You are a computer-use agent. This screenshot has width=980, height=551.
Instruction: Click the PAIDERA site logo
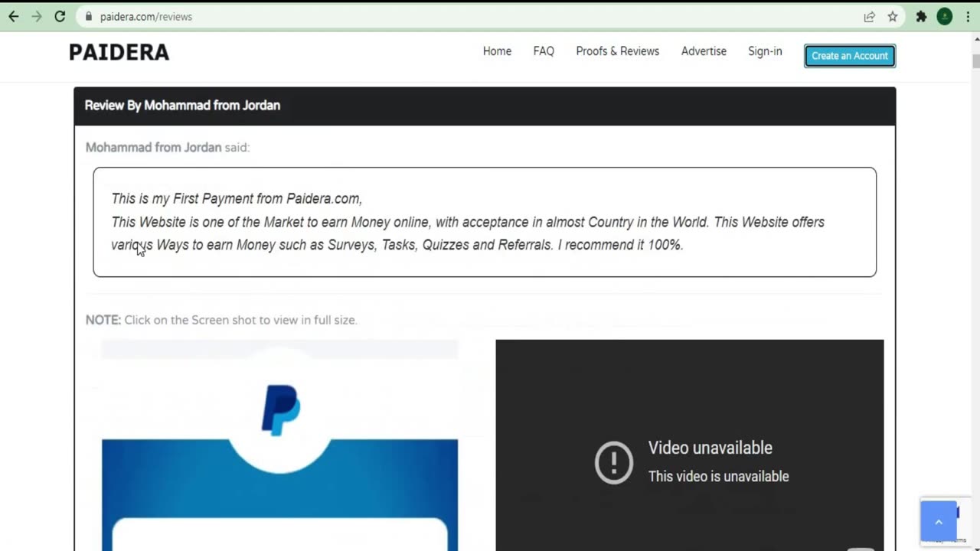tap(119, 52)
